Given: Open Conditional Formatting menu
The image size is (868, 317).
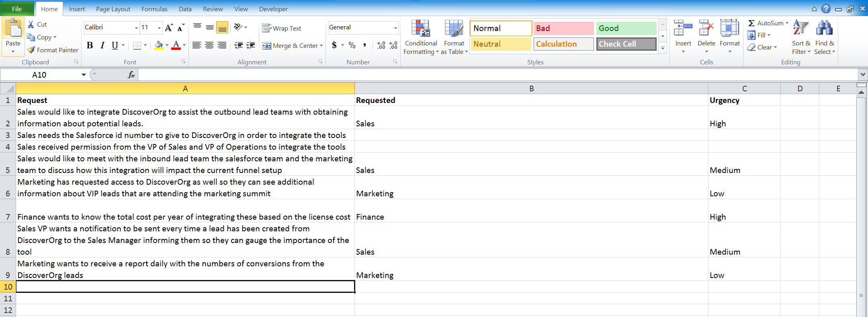Looking at the screenshot, I should point(420,37).
